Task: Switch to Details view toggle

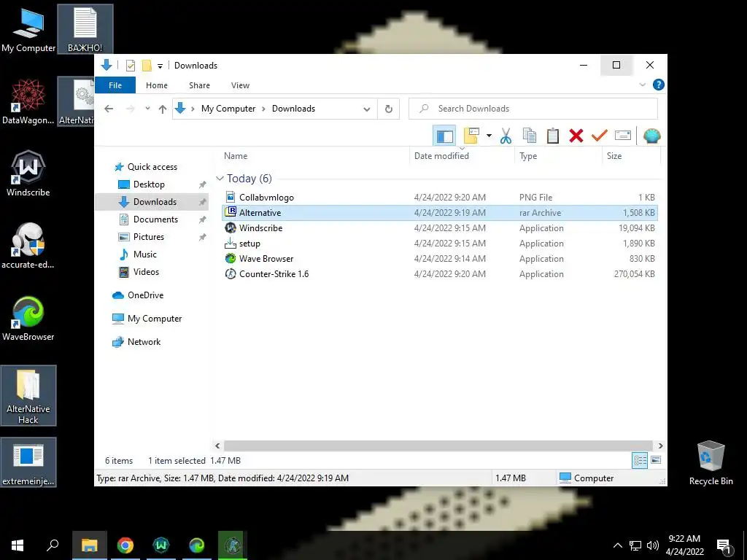Action: [x=640, y=461]
